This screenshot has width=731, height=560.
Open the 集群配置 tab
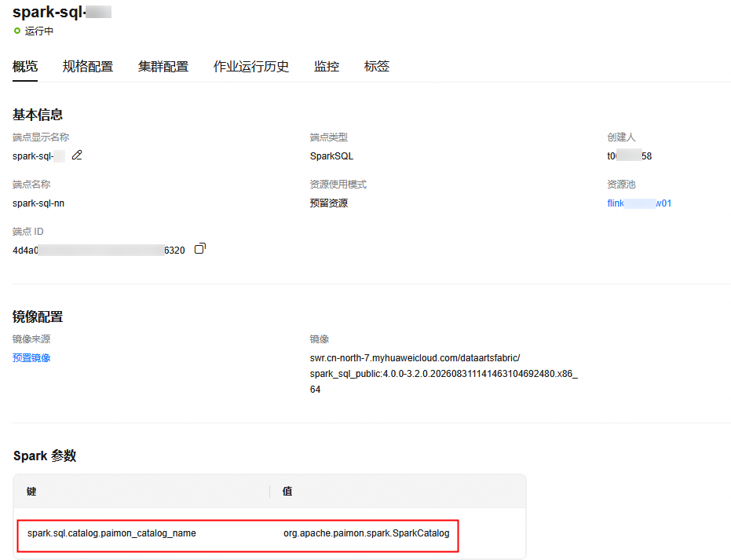[x=163, y=67]
